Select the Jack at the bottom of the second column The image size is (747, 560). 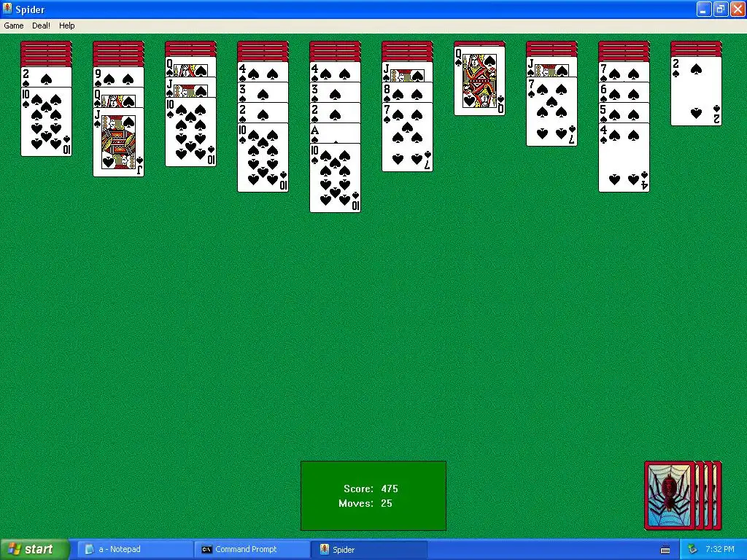coord(118,142)
